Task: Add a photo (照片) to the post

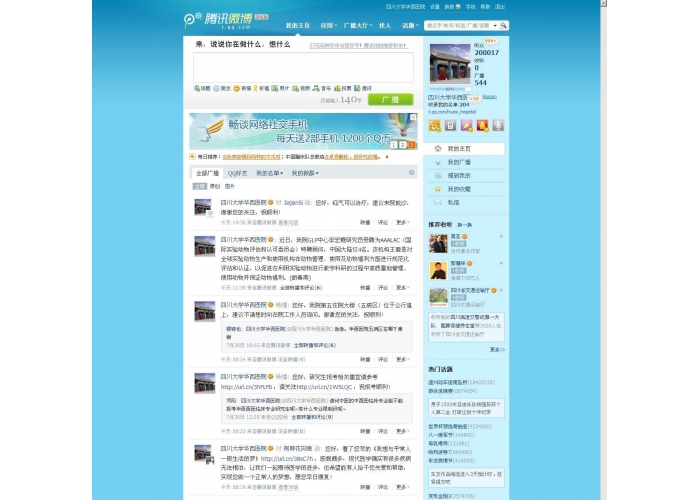Action: tap(280, 88)
